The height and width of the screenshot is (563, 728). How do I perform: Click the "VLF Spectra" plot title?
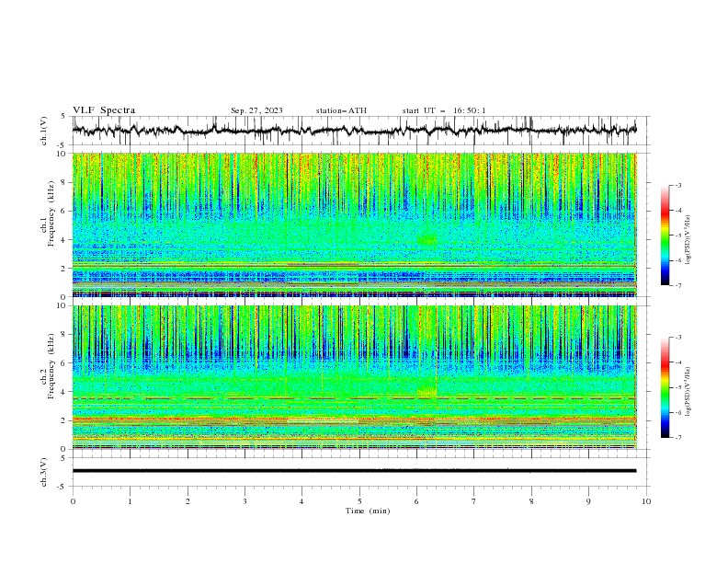(104, 110)
